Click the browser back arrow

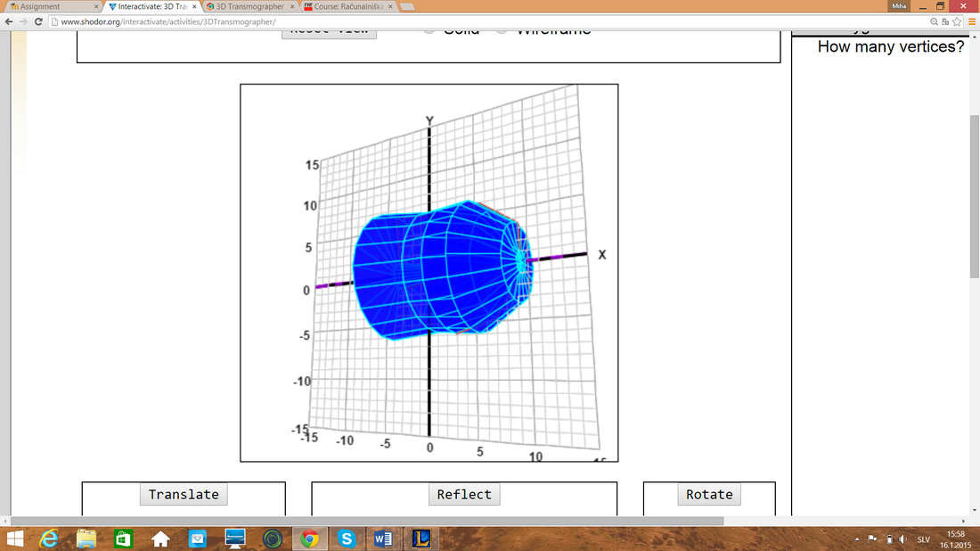pyautogui.click(x=9, y=21)
